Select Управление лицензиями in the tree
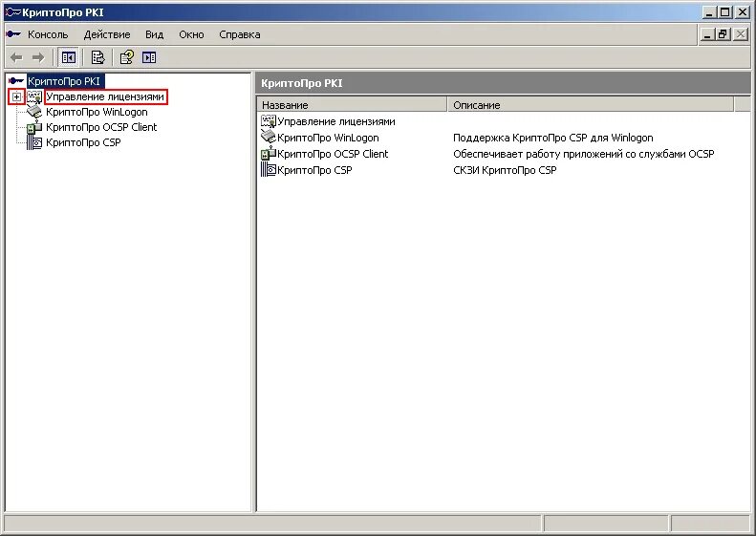Screen dimensions: 756x536 (105, 96)
